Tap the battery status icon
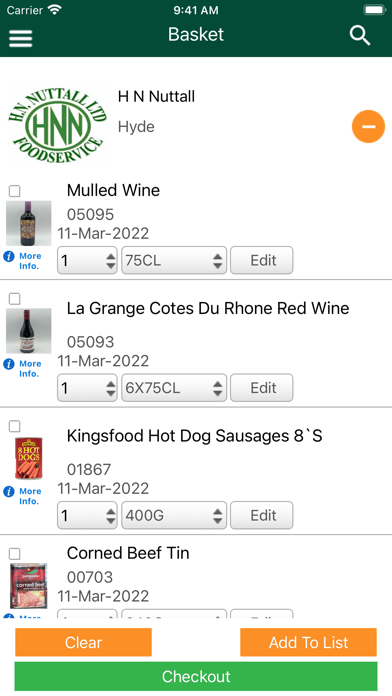Image resolution: width=392 pixels, height=696 pixels. pos(374,10)
